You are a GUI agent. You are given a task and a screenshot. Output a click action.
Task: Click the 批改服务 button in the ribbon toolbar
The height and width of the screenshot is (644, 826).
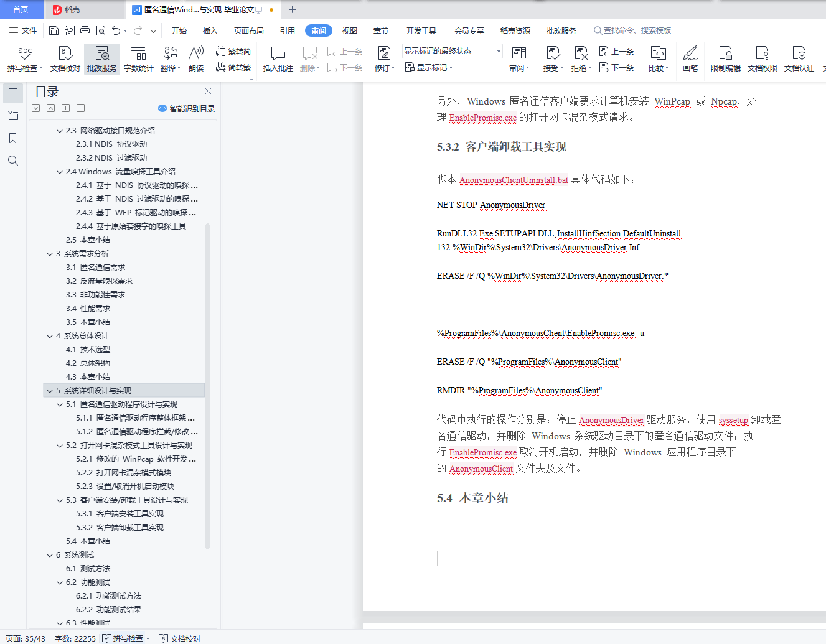click(102, 59)
